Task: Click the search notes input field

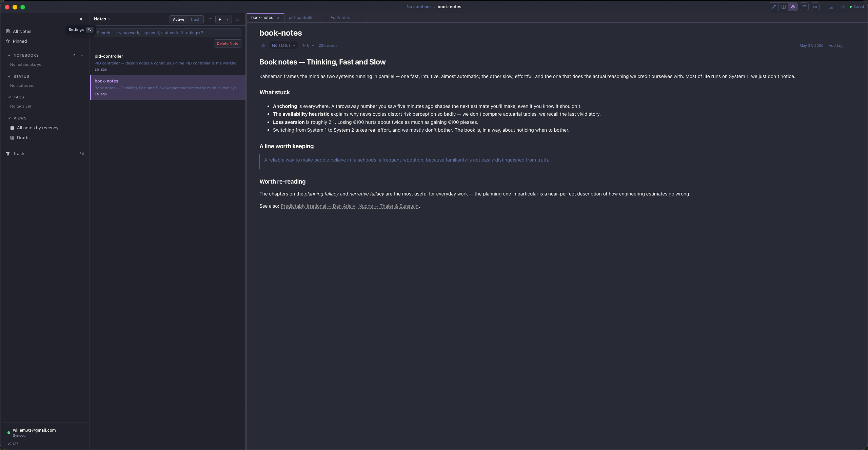Action: pos(167,33)
